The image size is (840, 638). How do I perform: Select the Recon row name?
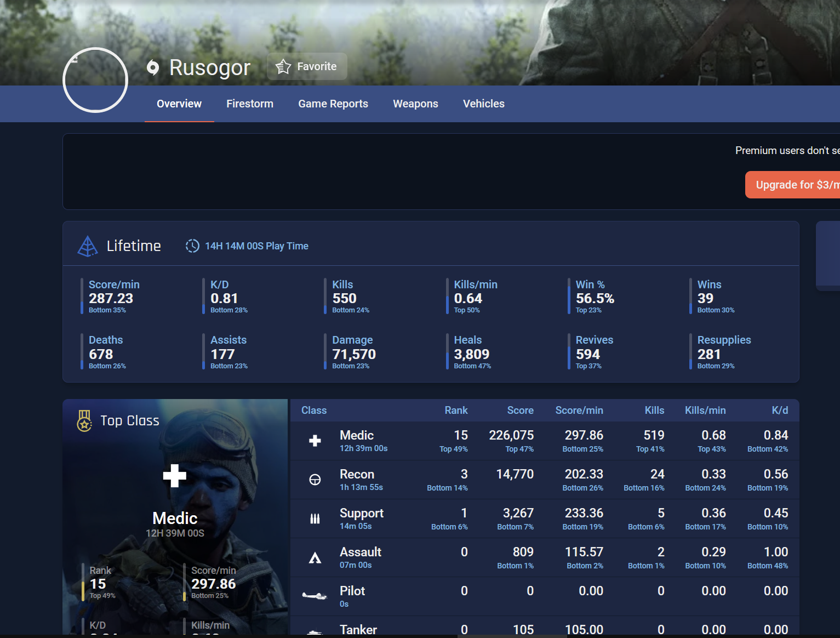357,474
